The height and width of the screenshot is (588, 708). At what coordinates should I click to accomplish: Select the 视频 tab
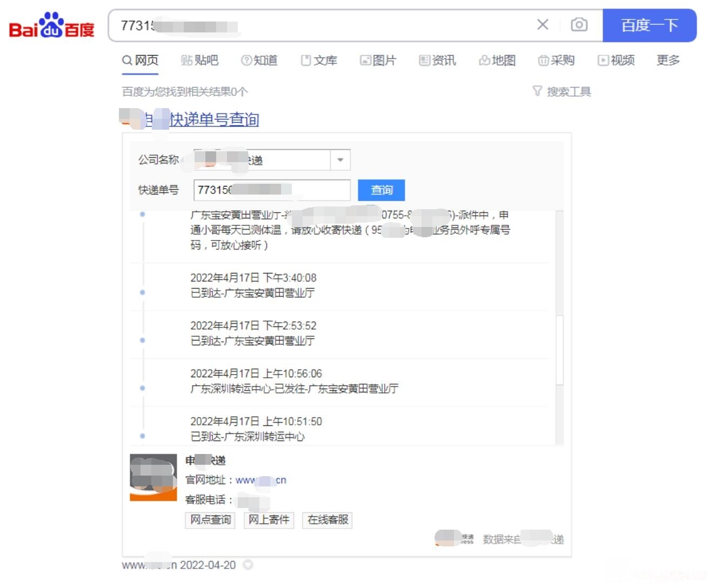(x=616, y=61)
